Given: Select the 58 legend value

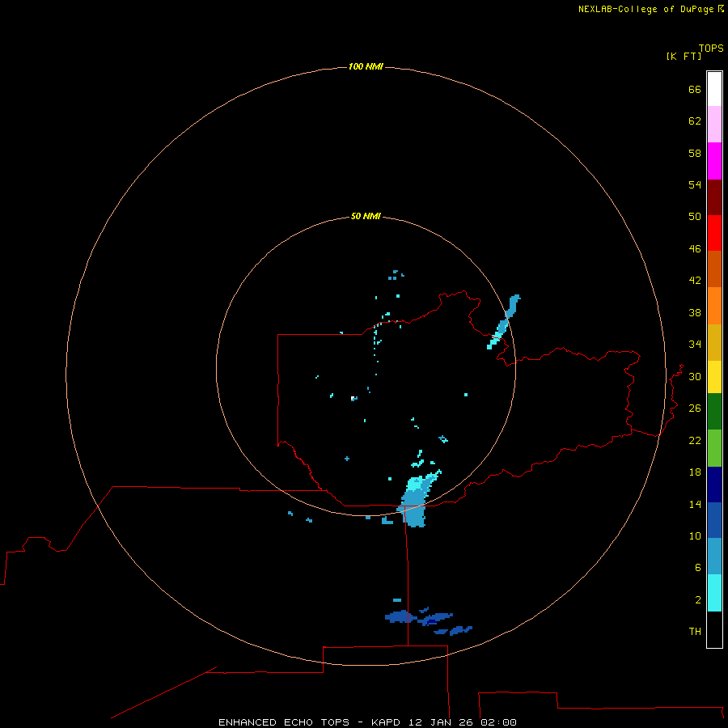Looking at the screenshot, I should pyautogui.click(x=695, y=153).
